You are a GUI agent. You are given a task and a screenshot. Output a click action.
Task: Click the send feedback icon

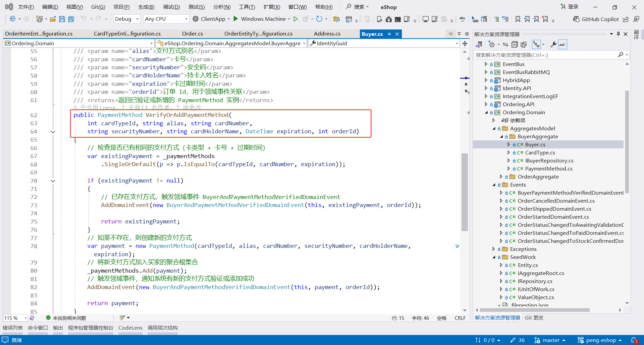point(636,19)
